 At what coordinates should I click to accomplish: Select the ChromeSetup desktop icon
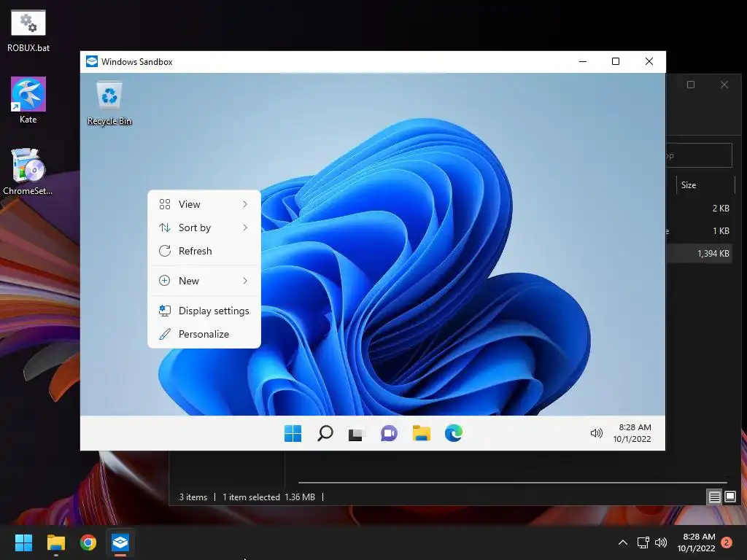(28, 172)
